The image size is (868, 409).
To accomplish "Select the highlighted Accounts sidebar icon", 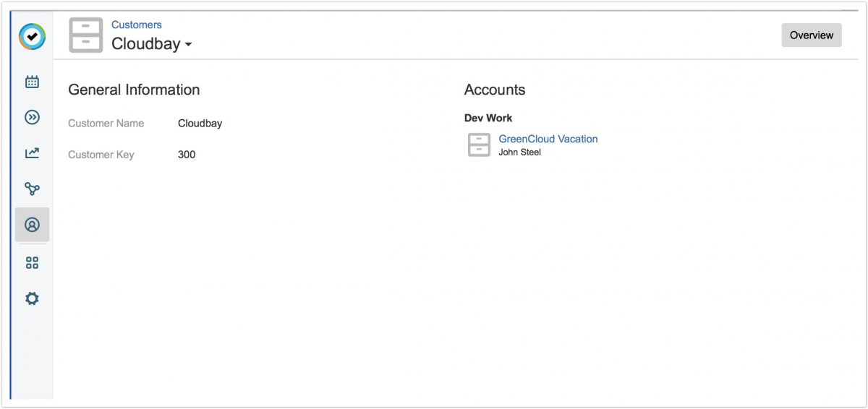I will [32, 225].
